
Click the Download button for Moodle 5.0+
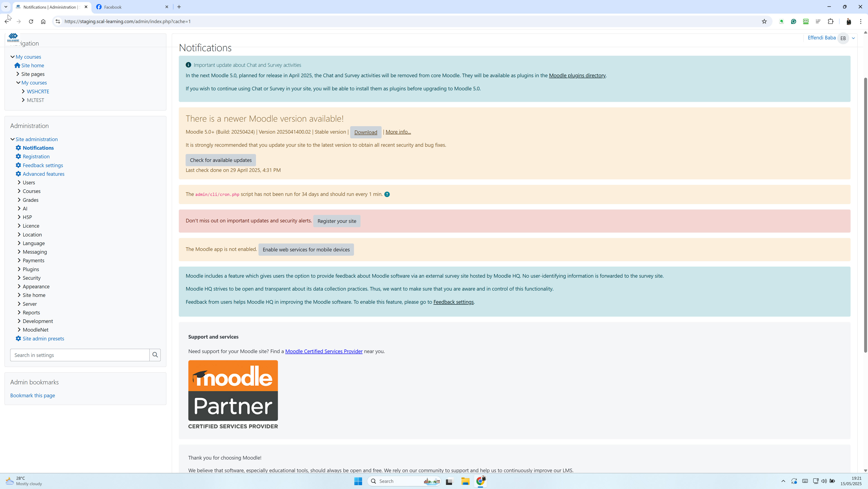[x=366, y=132]
